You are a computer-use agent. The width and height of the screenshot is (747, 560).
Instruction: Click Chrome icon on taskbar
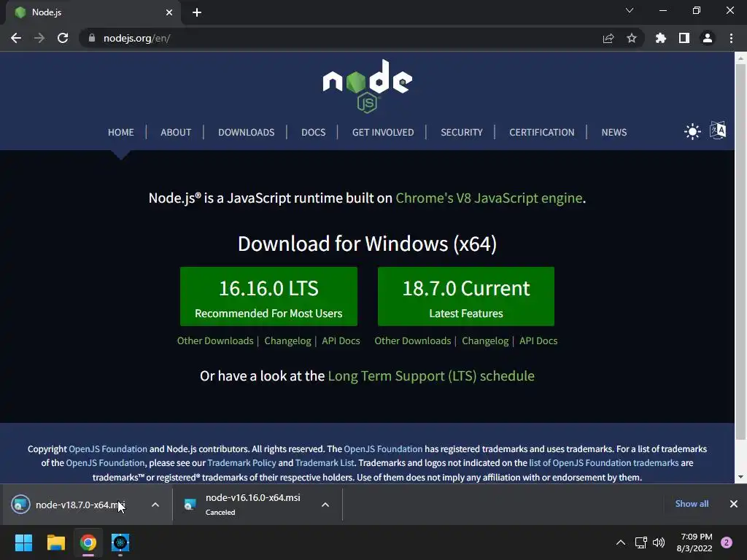point(88,542)
